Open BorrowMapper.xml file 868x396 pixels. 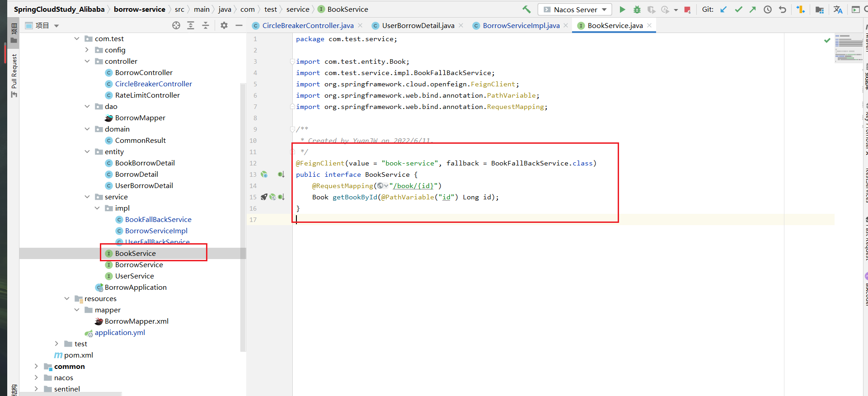(x=136, y=321)
